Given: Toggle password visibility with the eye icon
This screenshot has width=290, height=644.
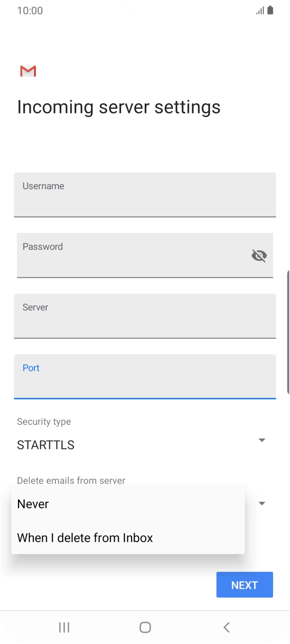Looking at the screenshot, I should pyautogui.click(x=259, y=256).
